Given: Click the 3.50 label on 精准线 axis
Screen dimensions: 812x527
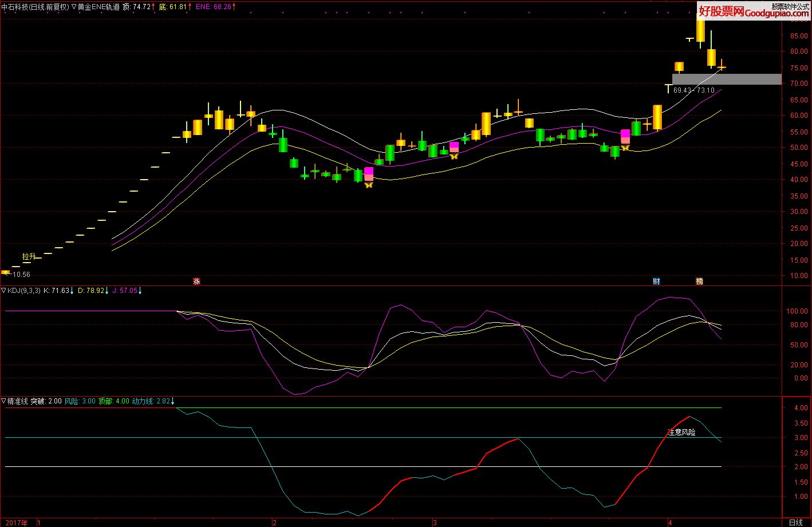Looking at the screenshot, I should 800,423.
